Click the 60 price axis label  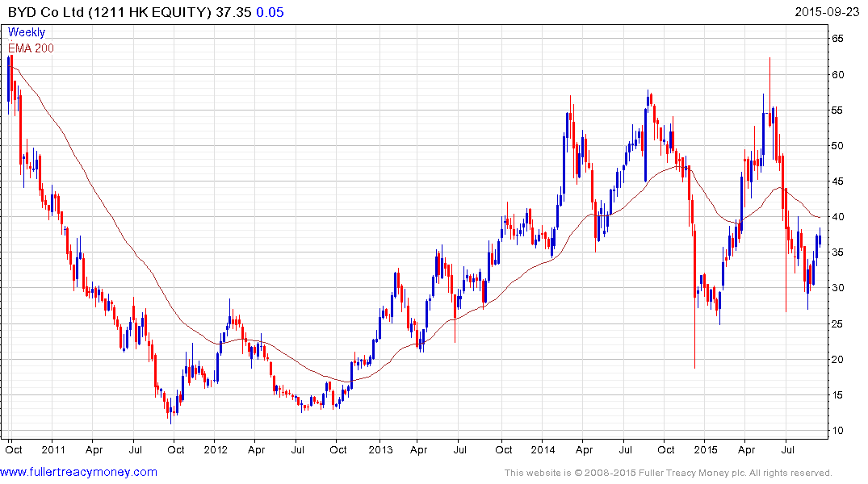(x=837, y=75)
